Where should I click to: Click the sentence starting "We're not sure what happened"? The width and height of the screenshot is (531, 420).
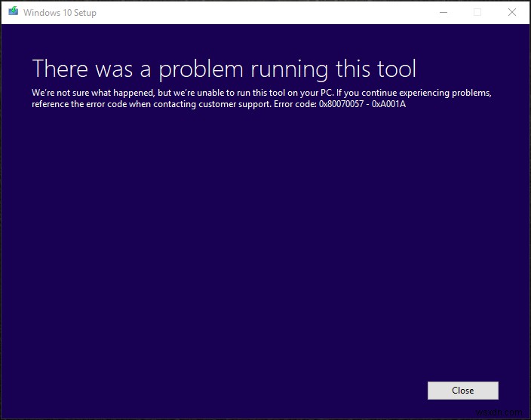point(183,93)
